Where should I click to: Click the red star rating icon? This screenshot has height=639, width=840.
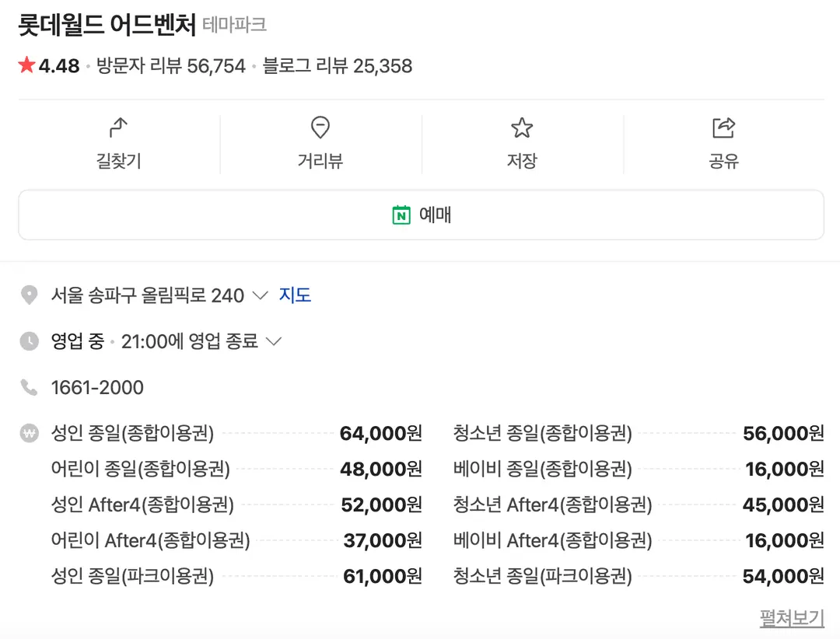[x=26, y=65]
